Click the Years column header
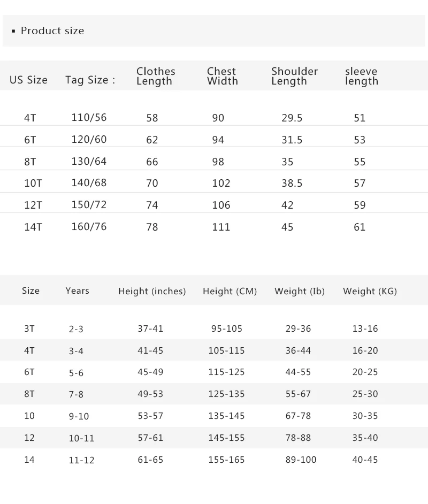The width and height of the screenshot is (428, 504). [77, 291]
